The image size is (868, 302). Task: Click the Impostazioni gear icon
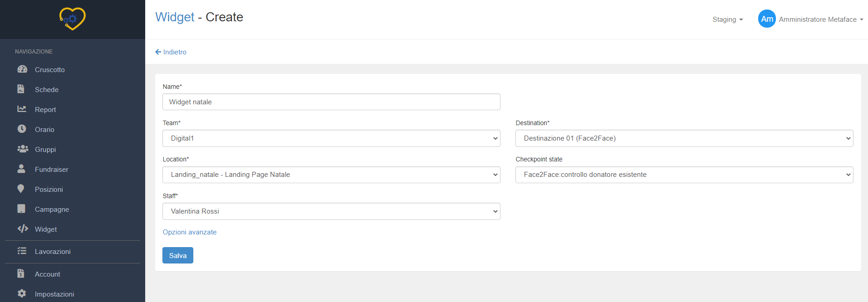(22, 294)
